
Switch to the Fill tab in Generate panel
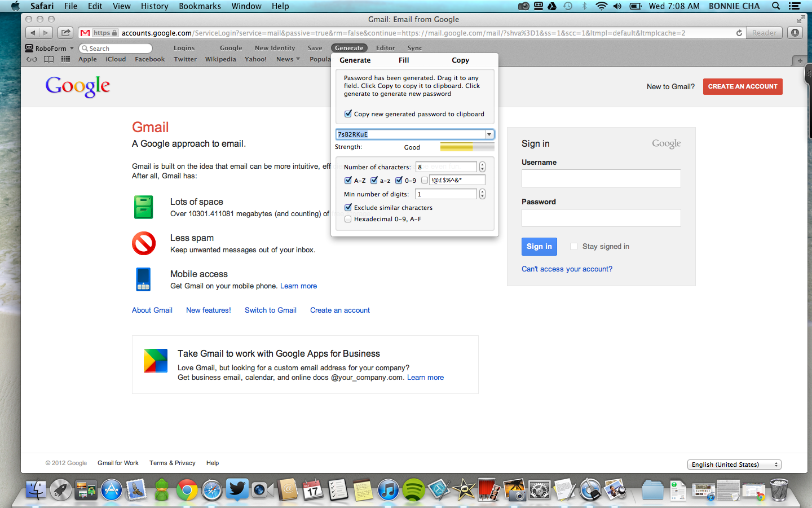(x=404, y=60)
